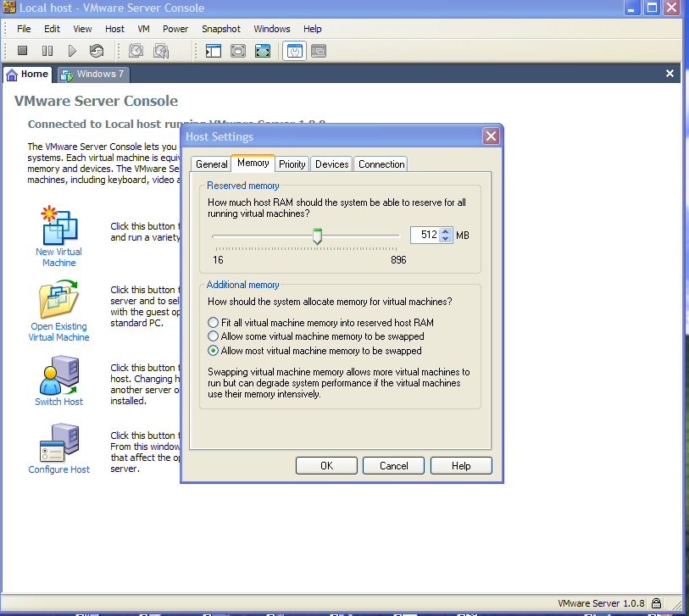Screen dimensions: 689x616
Task: Open the Host menu
Action: [x=114, y=29]
